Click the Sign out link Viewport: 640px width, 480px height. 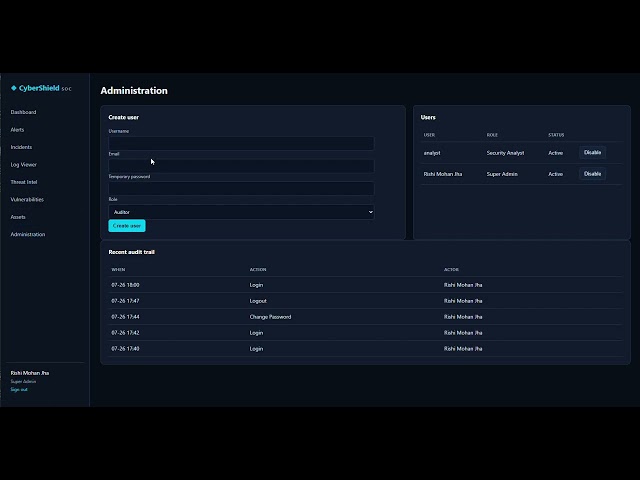19,389
